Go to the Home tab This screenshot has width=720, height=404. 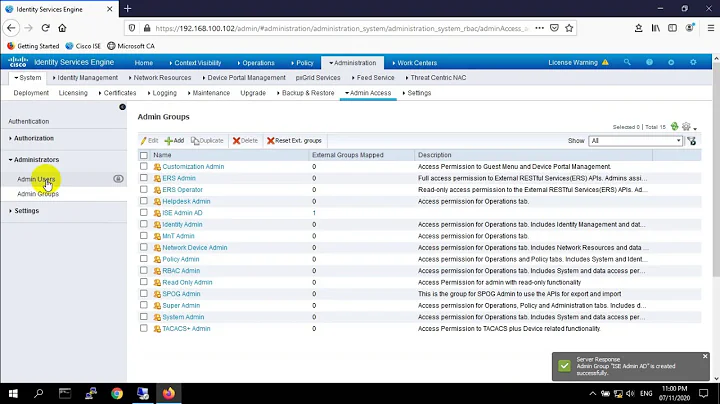point(144,63)
